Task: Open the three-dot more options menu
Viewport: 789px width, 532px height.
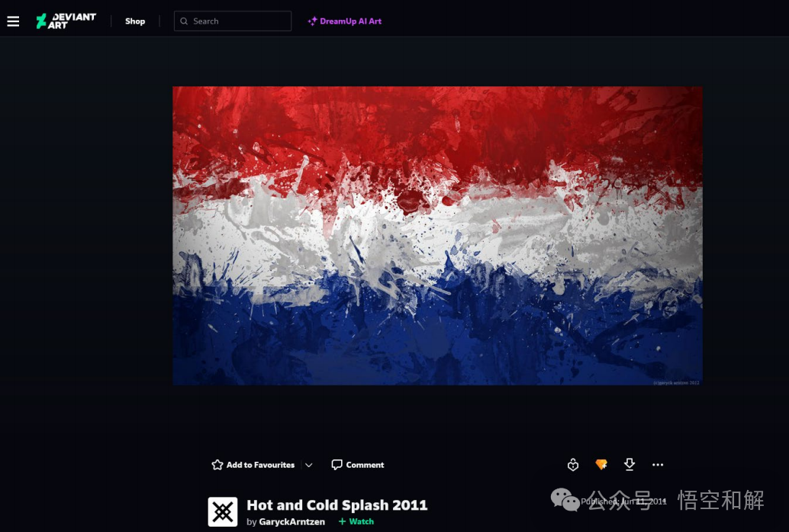Action: (x=658, y=465)
